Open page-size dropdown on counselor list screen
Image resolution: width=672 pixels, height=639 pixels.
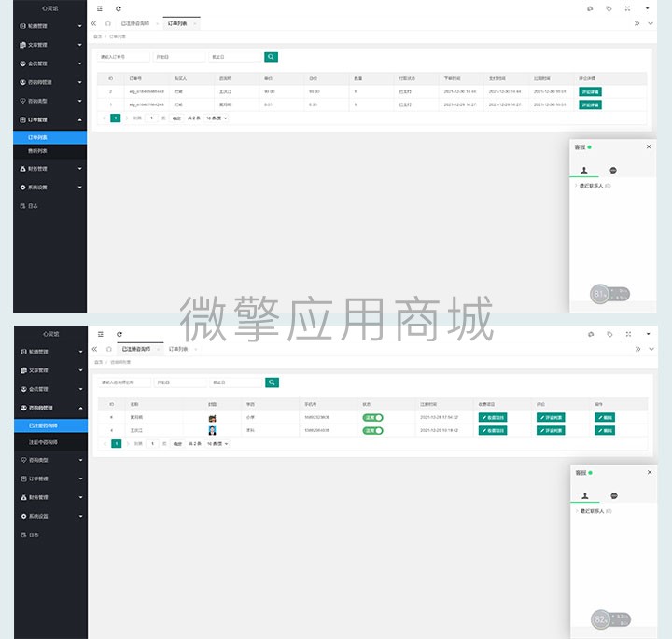point(217,444)
